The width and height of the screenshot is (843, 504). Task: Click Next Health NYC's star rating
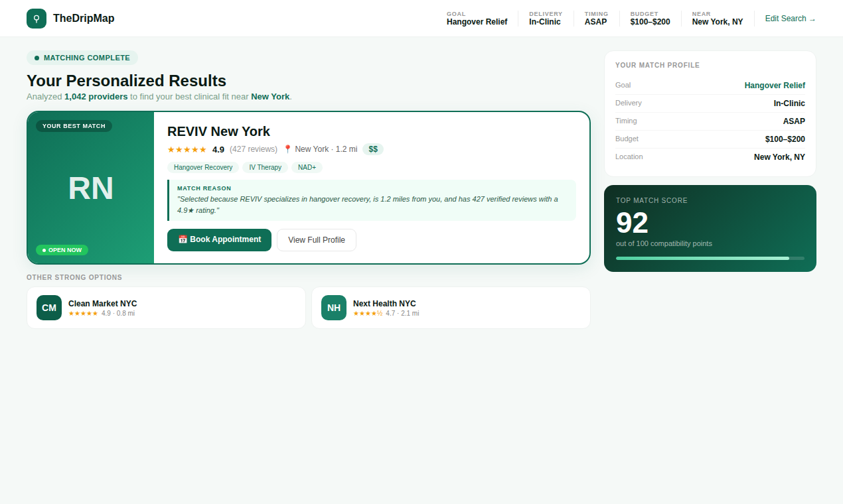(x=368, y=313)
